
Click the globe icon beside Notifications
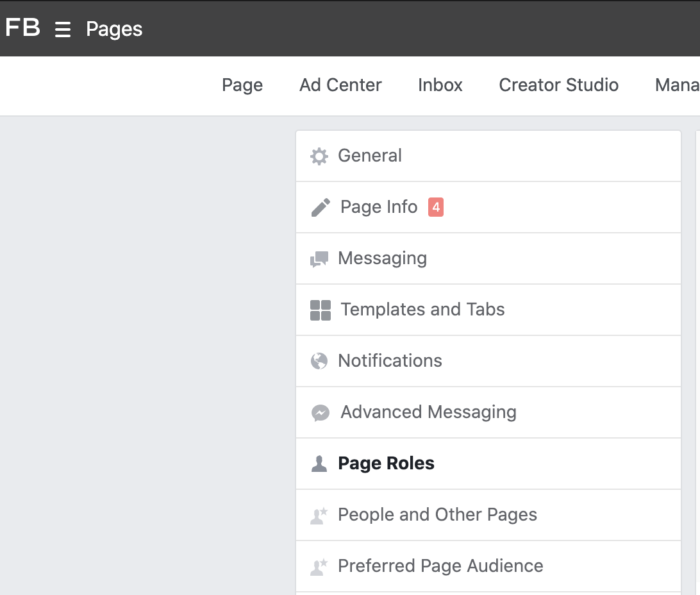(319, 362)
